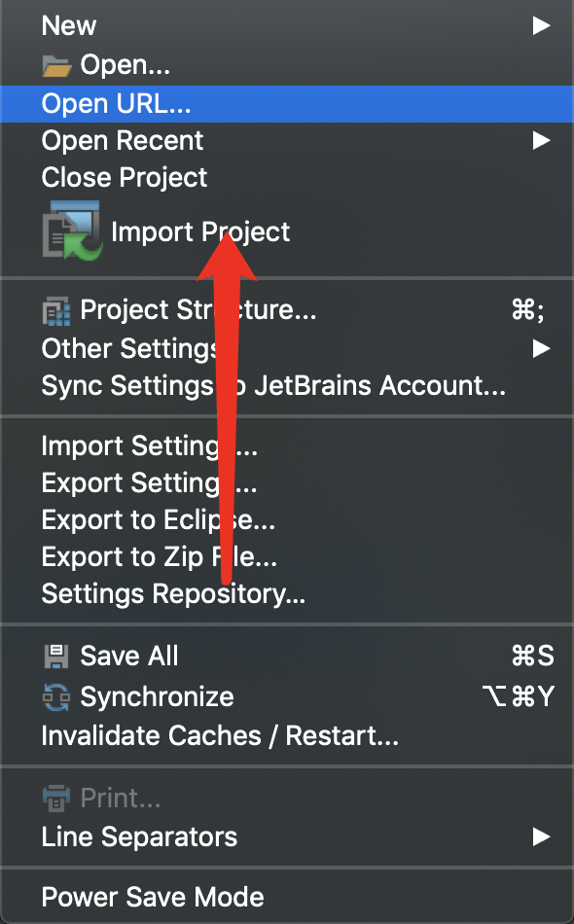This screenshot has width=574, height=924.
Task: Click the Synchronize refresh icon
Action: point(56,697)
